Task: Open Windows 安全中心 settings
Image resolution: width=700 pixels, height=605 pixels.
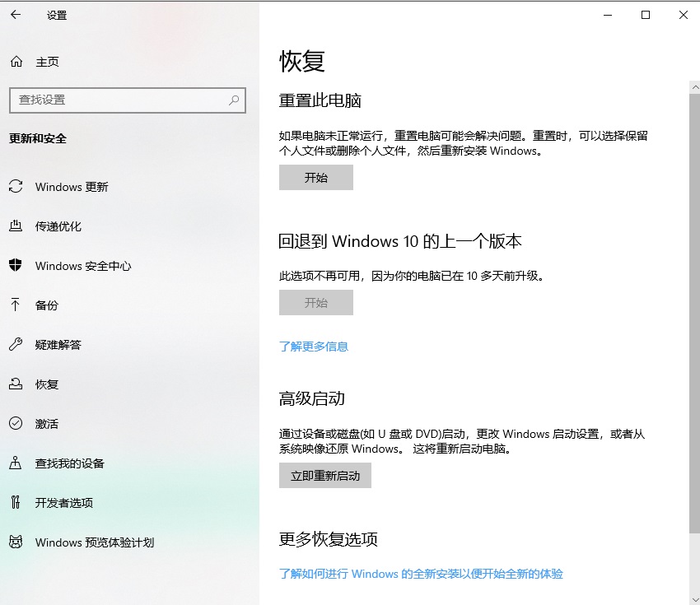Action: point(83,266)
